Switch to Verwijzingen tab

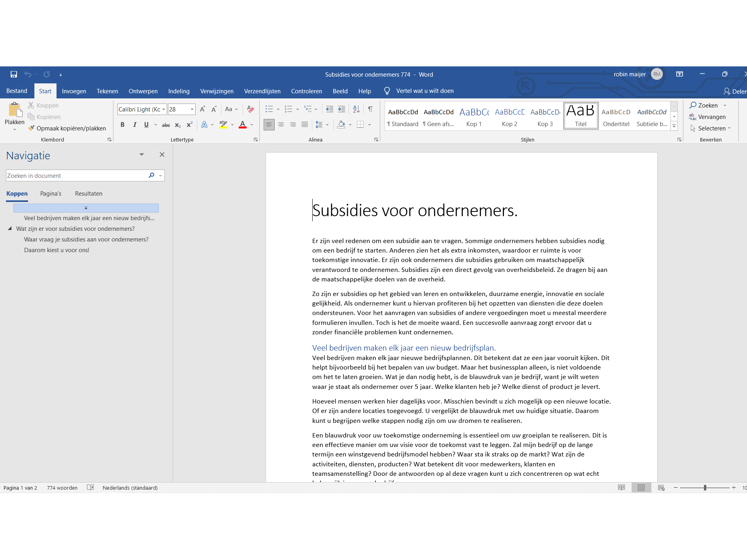pos(217,91)
